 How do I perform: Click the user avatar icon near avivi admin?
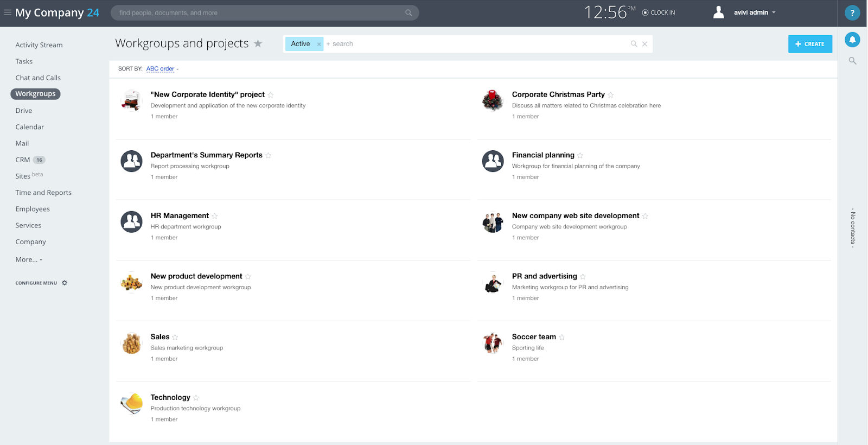click(718, 12)
